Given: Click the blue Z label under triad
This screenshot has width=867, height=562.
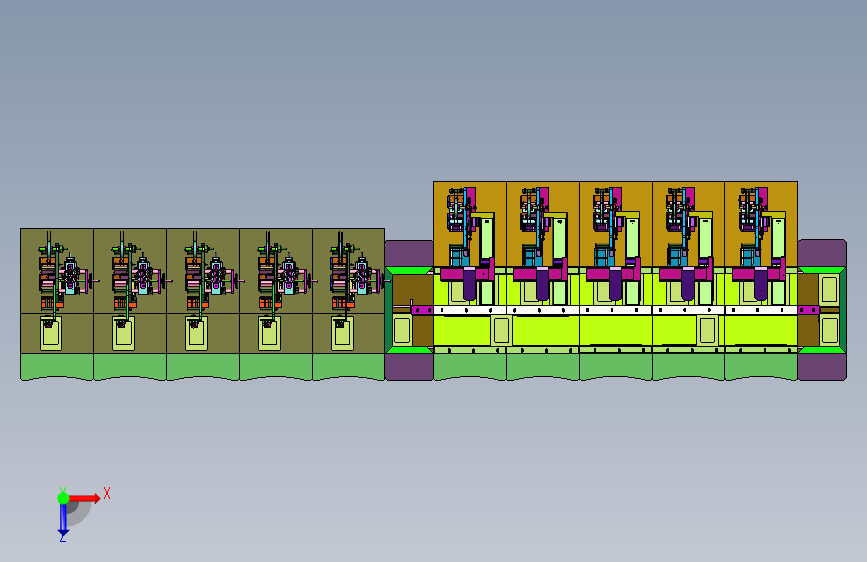Looking at the screenshot, I should [62, 537].
